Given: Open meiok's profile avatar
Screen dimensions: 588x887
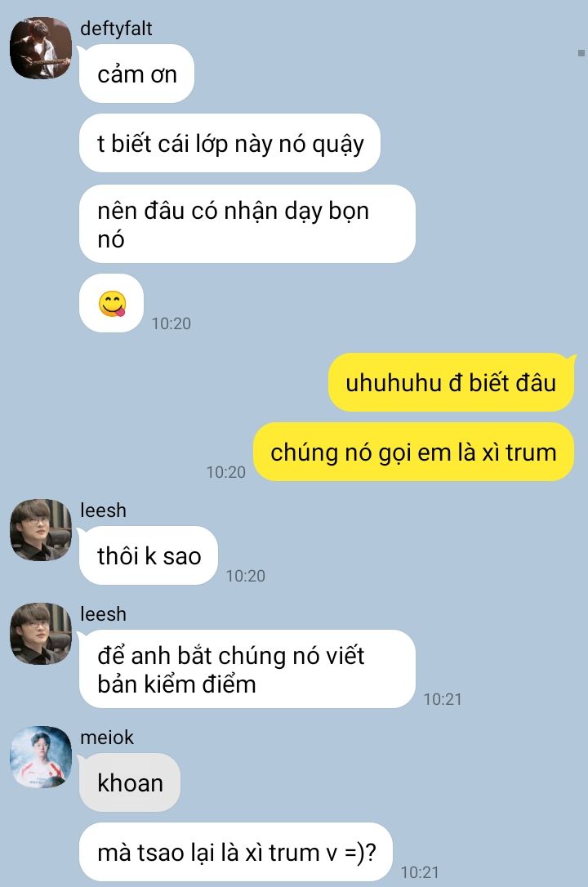Looking at the screenshot, I should point(41,757).
